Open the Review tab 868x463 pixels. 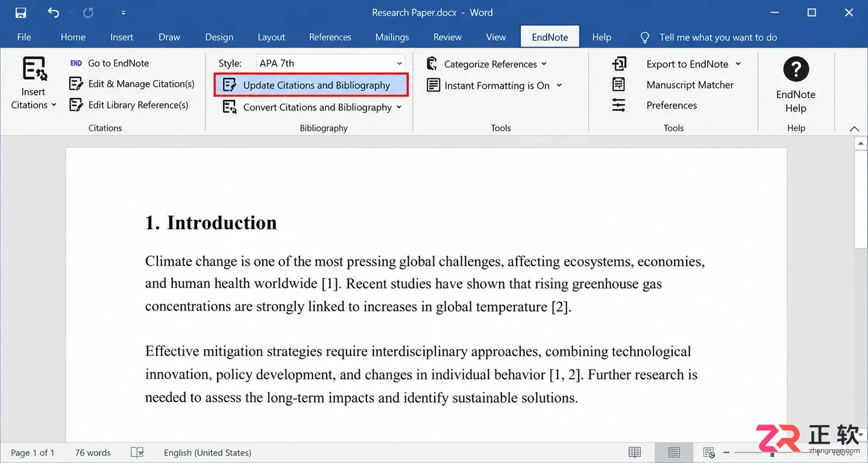tap(447, 37)
